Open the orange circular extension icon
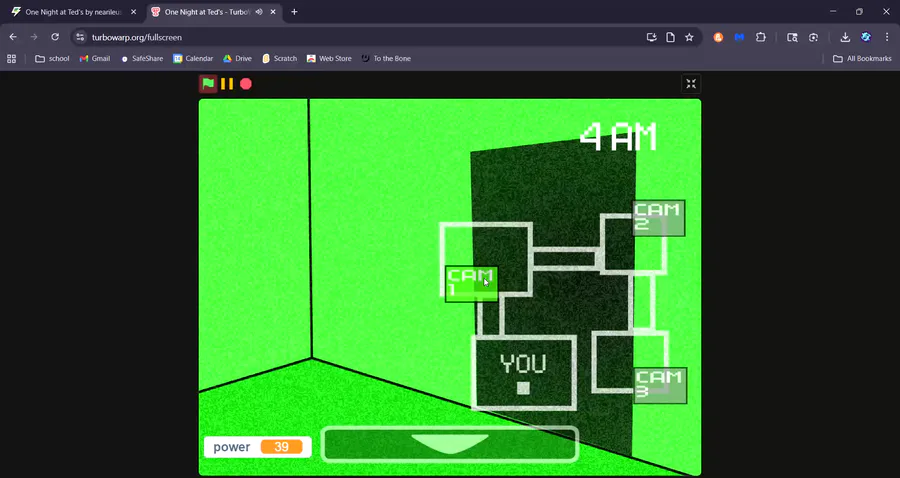900x478 pixels. pos(718,37)
